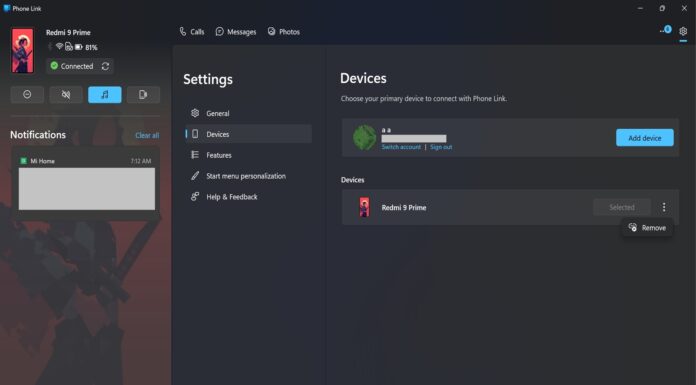Click Add device button
This screenshot has height=385, width=696.
[645, 138]
